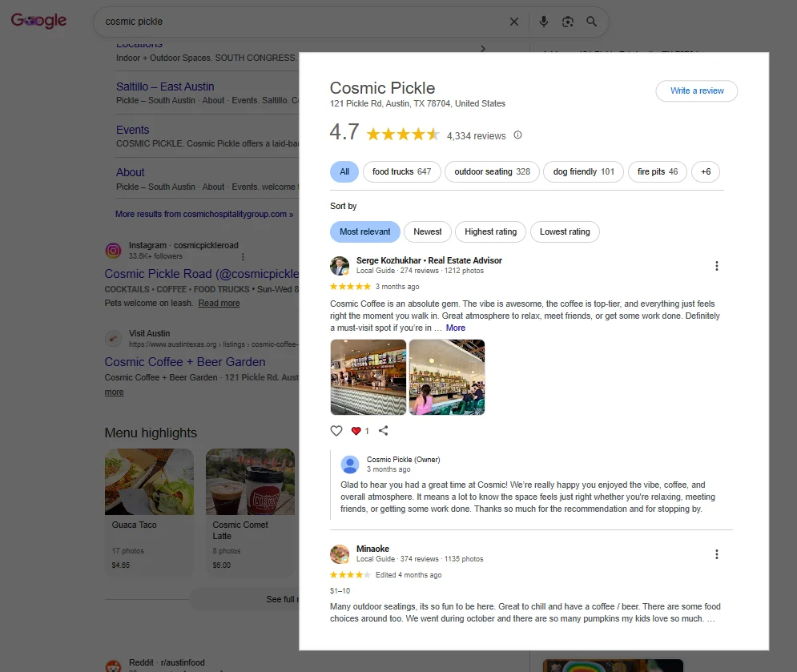Click the Visit Austin site icon

[114, 338]
